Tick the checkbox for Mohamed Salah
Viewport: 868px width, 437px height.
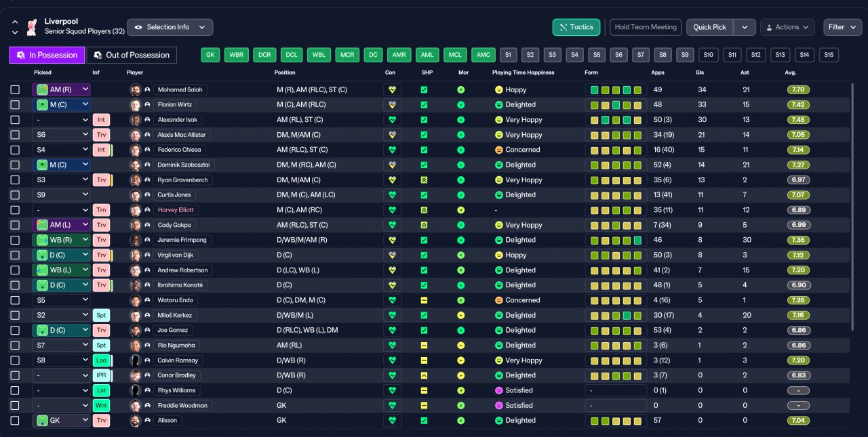pyautogui.click(x=15, y=89)
